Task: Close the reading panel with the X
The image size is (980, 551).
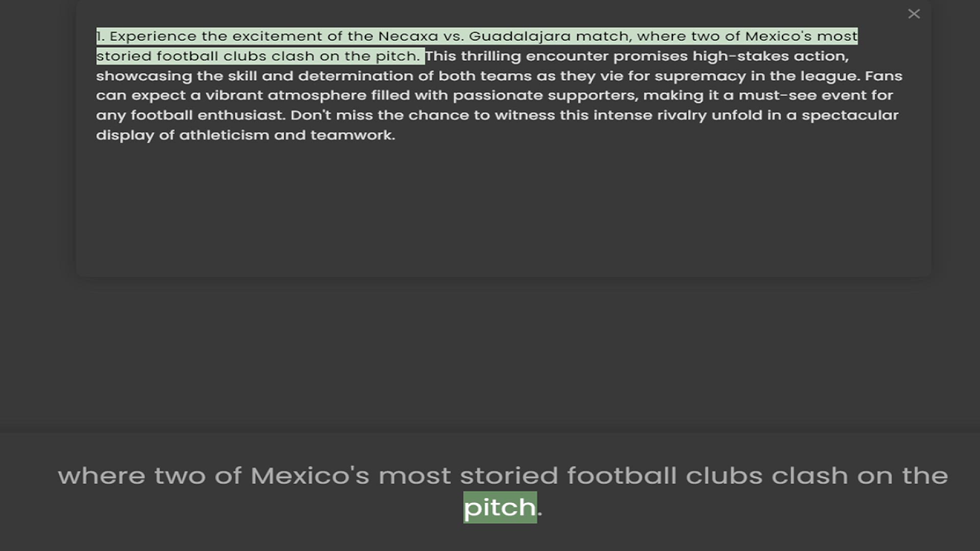Action: click(914, 14)
